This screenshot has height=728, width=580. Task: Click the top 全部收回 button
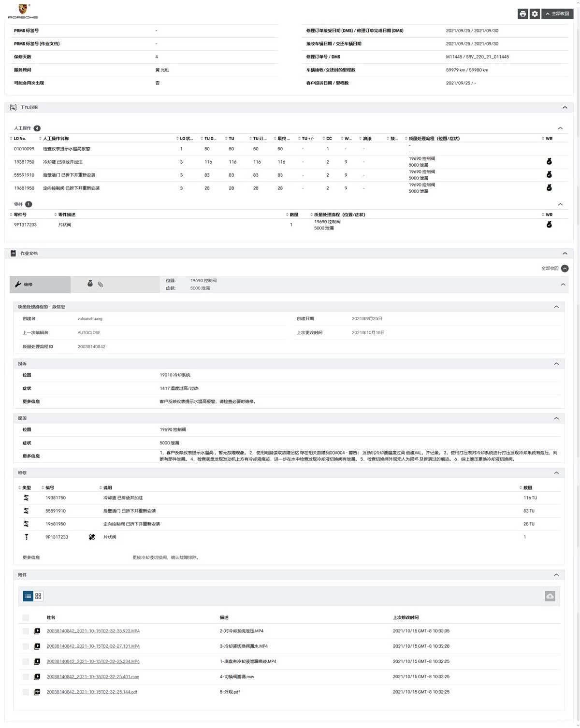[557, 14]
